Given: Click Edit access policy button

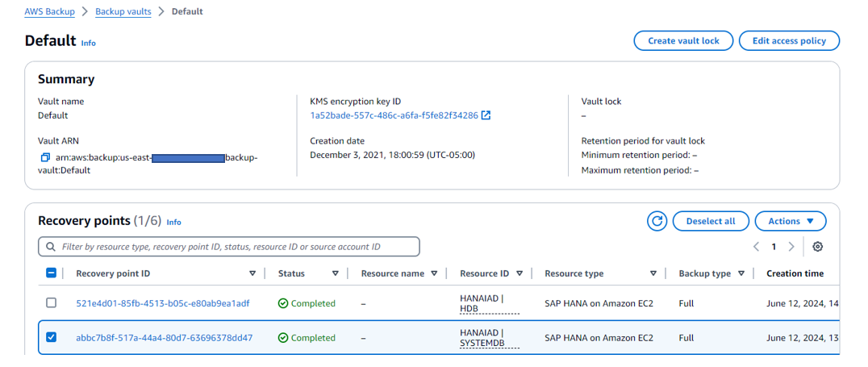Looking at the screenshot, I should coord(789,40).
